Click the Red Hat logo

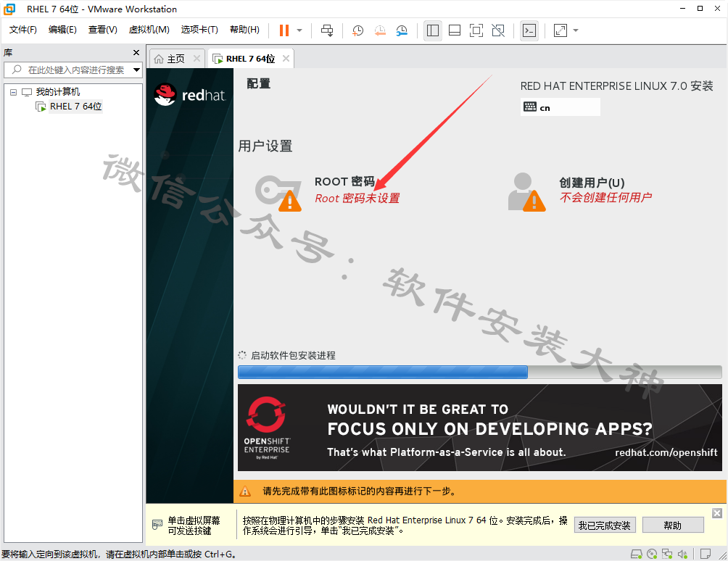tap(190, 95)
